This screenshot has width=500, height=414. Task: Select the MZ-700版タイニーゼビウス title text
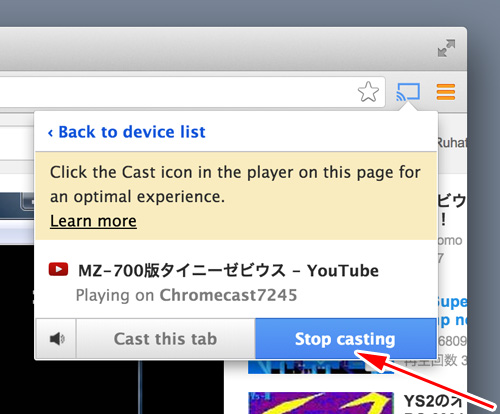coord(228,270)
